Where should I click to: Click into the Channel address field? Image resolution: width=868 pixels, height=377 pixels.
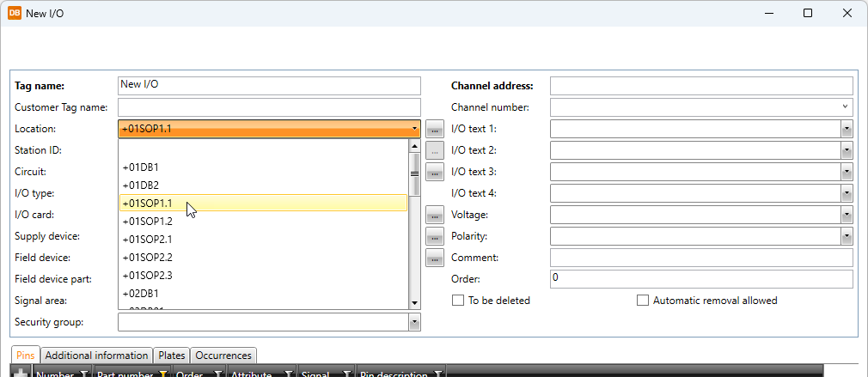(x=700, y=86)
